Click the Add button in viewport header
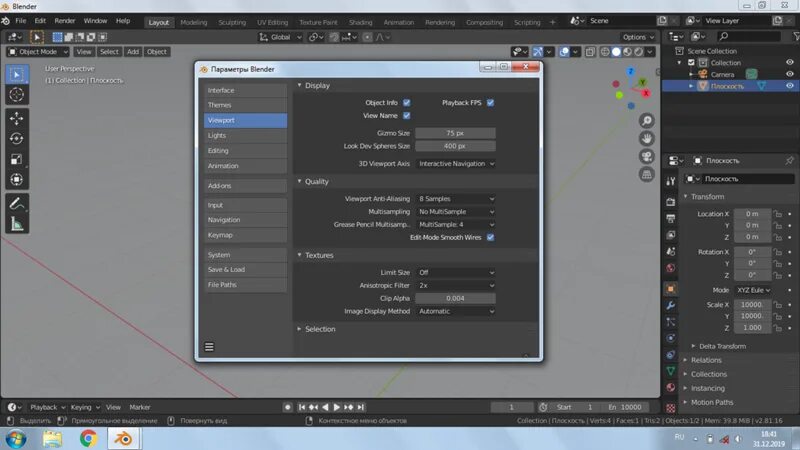Screen dimensions: 800x450 point(133,52)
